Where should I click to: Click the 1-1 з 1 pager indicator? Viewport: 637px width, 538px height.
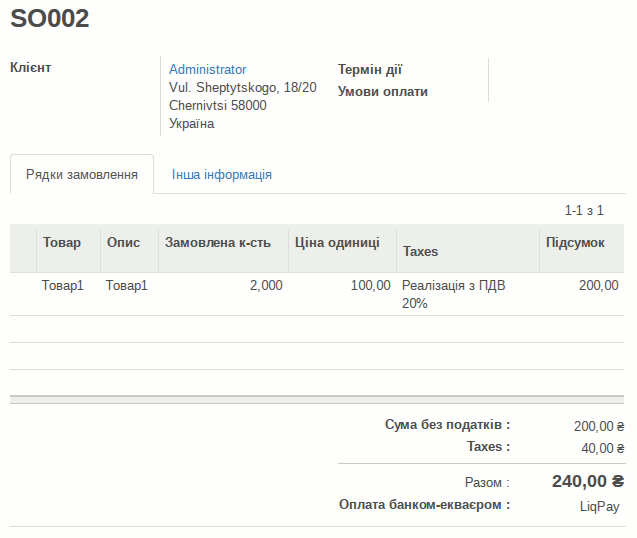tap(584, 211)
